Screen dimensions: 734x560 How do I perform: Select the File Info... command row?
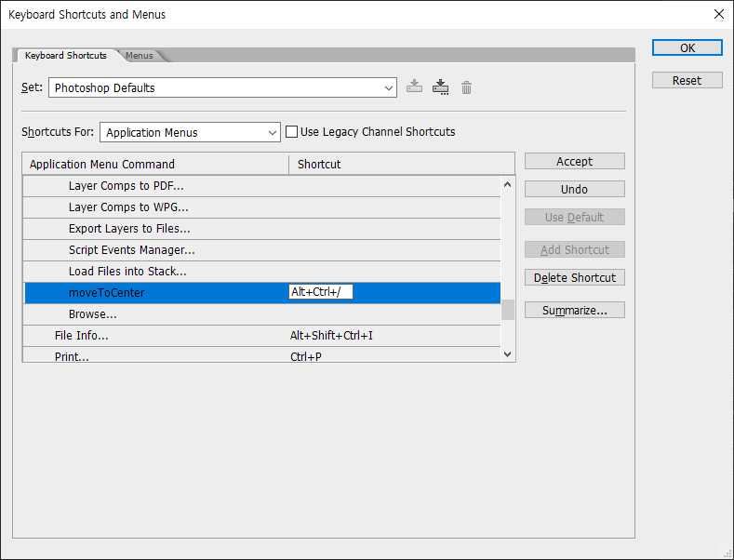[x=262, y=336]
